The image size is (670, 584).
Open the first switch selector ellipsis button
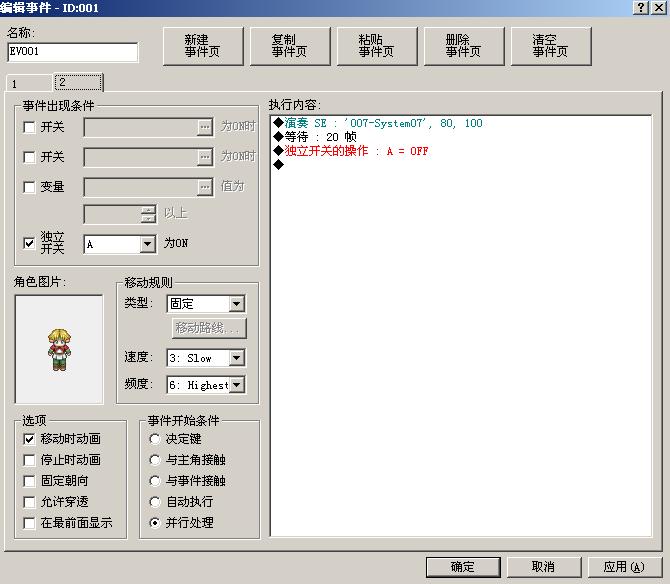(x=205, y=127)
